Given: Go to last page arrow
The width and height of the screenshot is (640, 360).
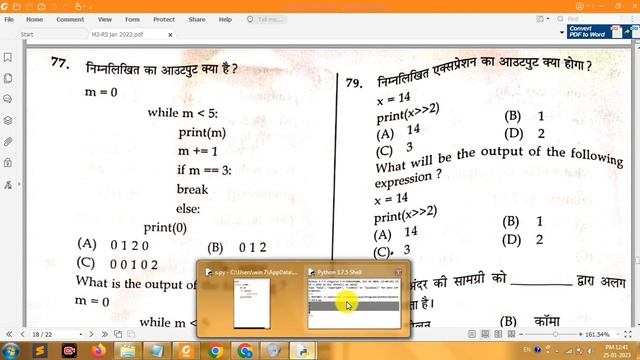Looking at the screenshot, I should click(104, 334).
